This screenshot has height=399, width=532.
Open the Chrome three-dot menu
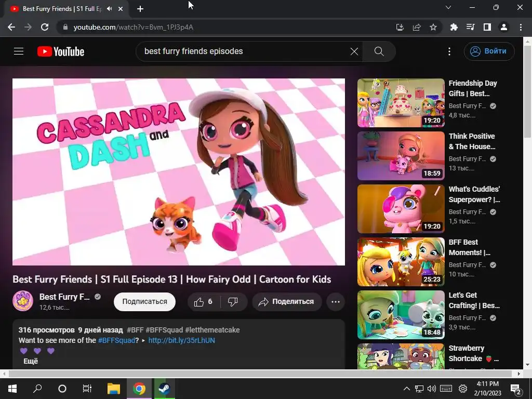(x=521, y=27)
